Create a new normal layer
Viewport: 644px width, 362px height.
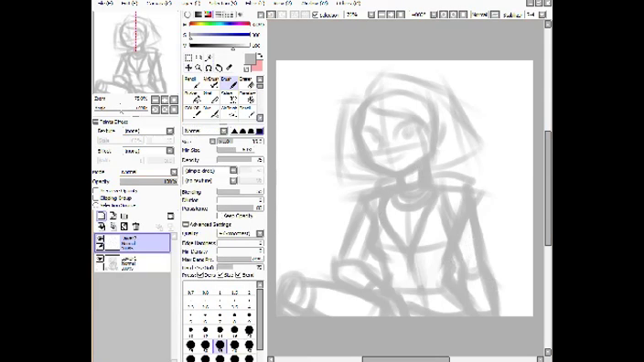point(102,216)
